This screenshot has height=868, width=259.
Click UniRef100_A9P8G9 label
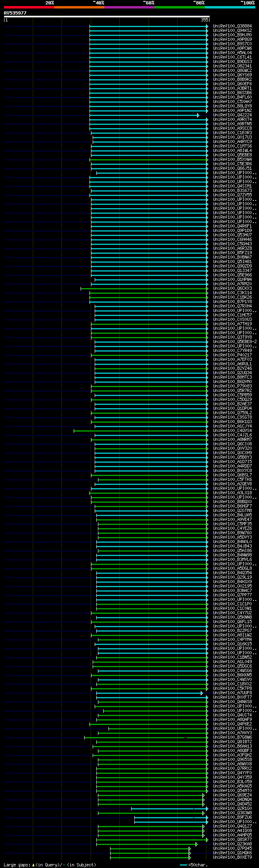(x=232, y=40)
